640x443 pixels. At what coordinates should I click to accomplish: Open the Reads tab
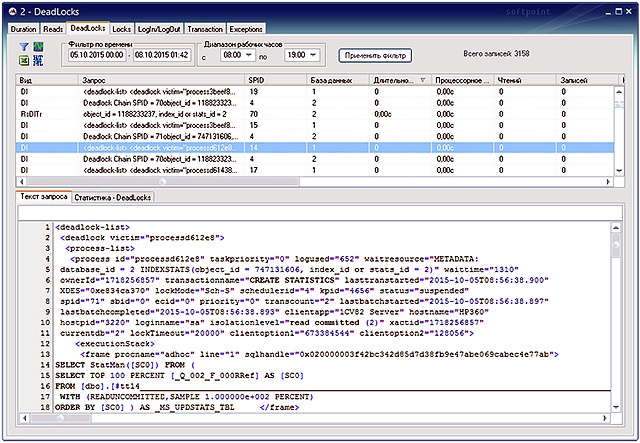[53, 29]
